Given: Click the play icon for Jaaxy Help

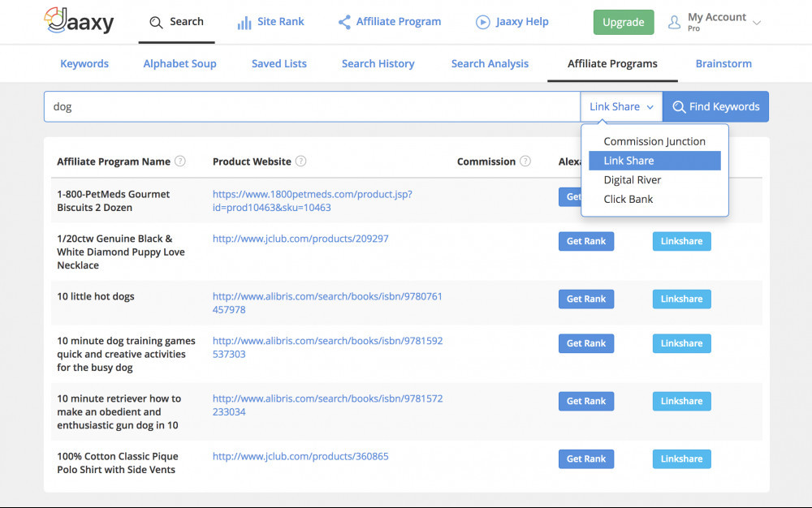Looking at the screenshot, I should pos(482,22).
